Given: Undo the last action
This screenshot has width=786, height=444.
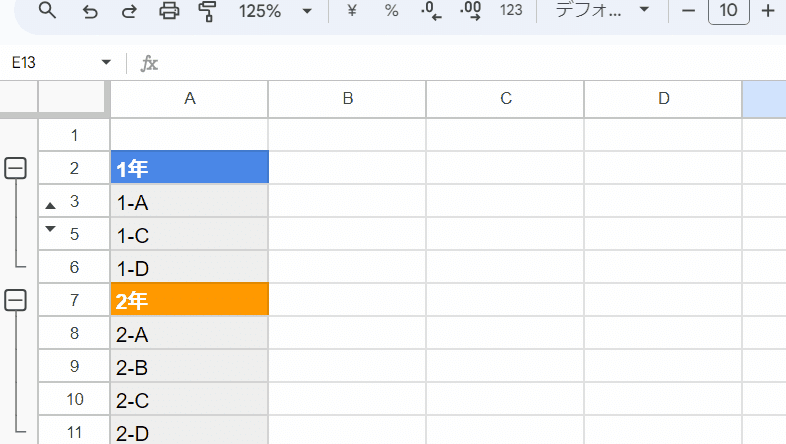Looking at the screenshot, I should click(90, 11).
